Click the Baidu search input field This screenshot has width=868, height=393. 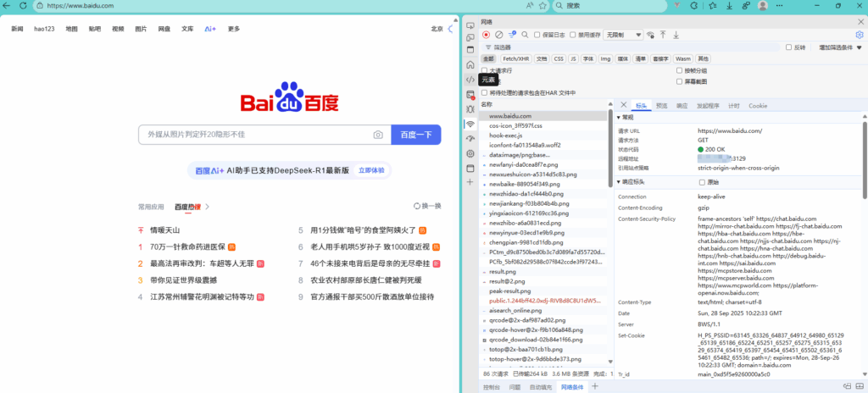[254, 135]
